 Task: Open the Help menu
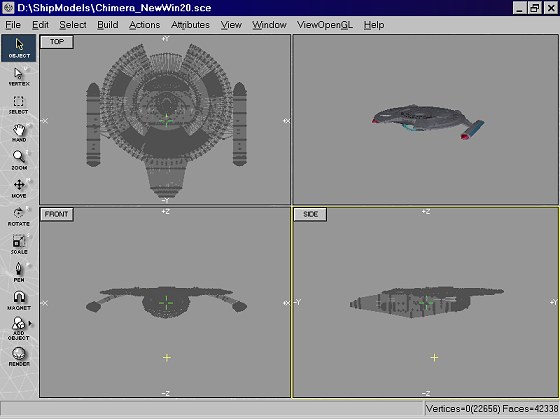click(374, 25)
